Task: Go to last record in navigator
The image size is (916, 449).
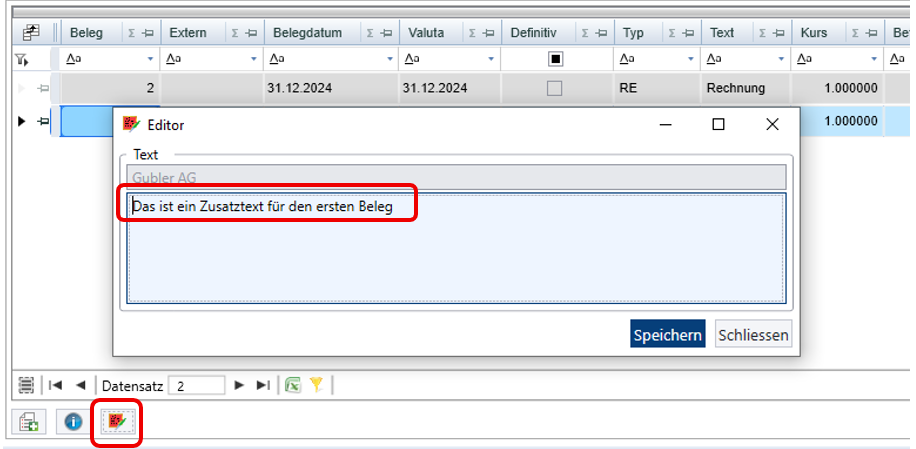Action: [x=263, y=385]
